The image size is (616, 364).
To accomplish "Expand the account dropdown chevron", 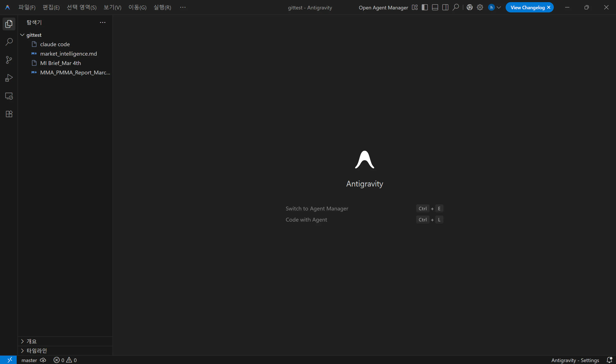I will [499, 7].
